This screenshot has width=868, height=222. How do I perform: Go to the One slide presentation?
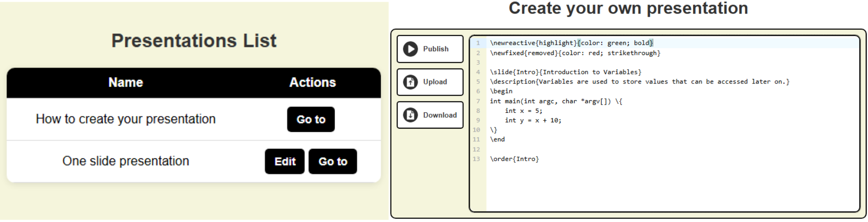[x=332, y=162]
